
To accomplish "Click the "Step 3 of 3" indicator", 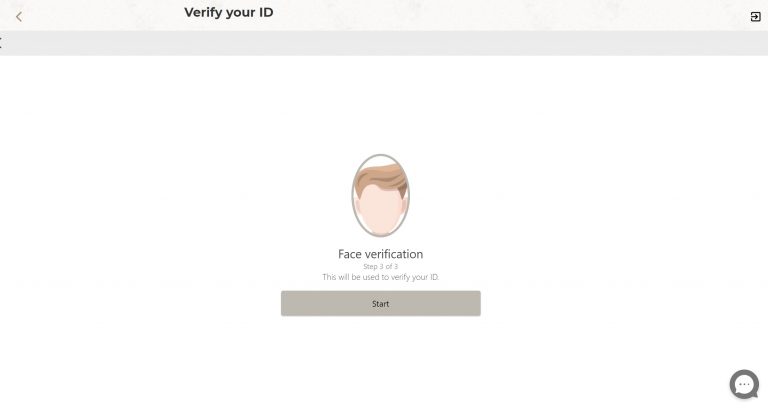I will [x=380, y=266].
